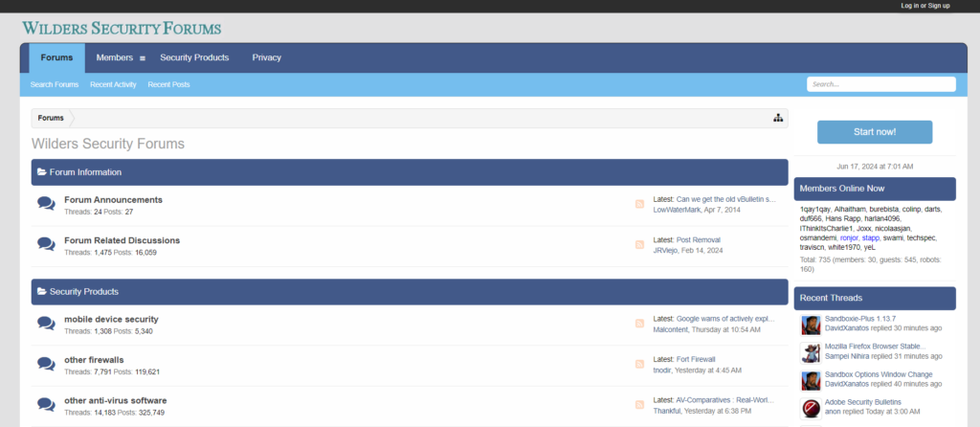Open latest thread 'Can we get the old vBulletin s…'
The width and height of the screenshot is (980, 427).
(725, 199)
